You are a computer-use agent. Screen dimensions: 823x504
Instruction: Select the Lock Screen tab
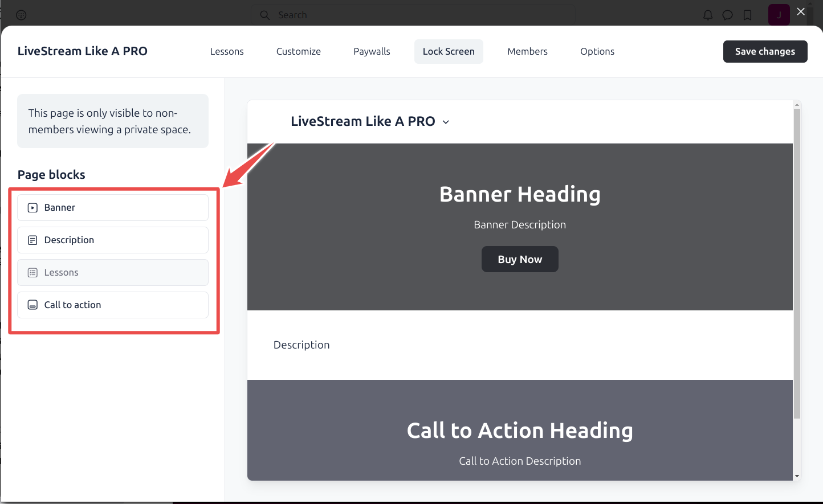pos(449,51)
